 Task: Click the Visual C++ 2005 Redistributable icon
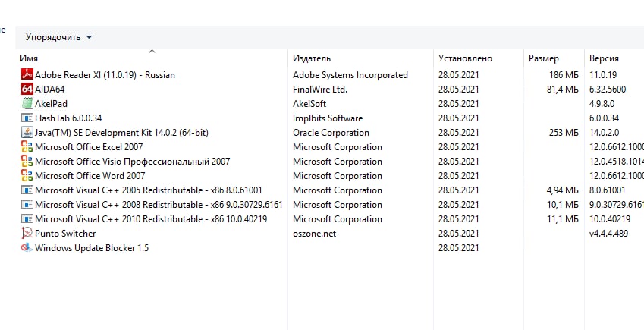27,190
